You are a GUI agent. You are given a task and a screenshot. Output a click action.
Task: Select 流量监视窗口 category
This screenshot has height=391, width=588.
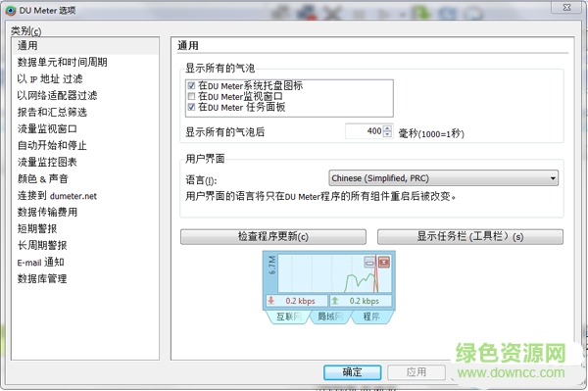pos(47,128)
